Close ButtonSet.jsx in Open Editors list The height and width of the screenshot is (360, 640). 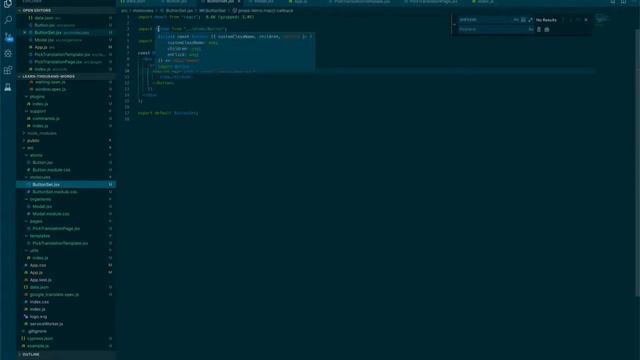click(x=25, y=33)
